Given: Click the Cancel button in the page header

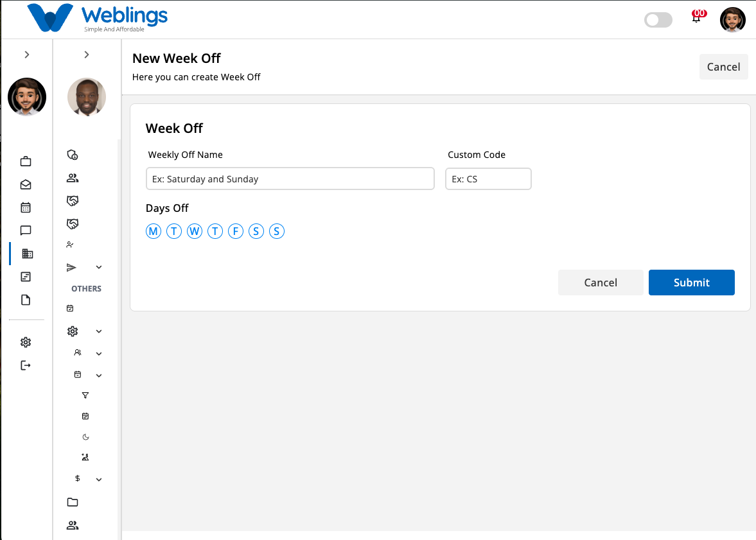Looking at the screenshot, I should coord(724,67).
